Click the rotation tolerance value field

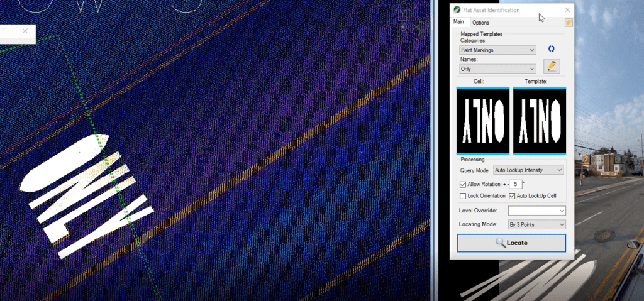click(x=516, y=184)
